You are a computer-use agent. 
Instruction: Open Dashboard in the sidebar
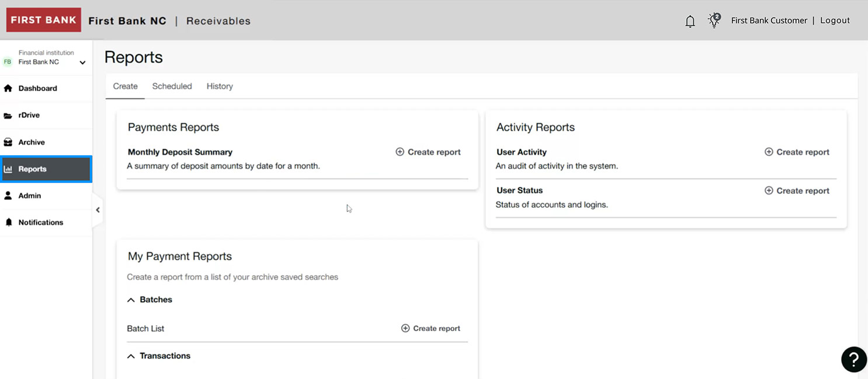point(46,88)
